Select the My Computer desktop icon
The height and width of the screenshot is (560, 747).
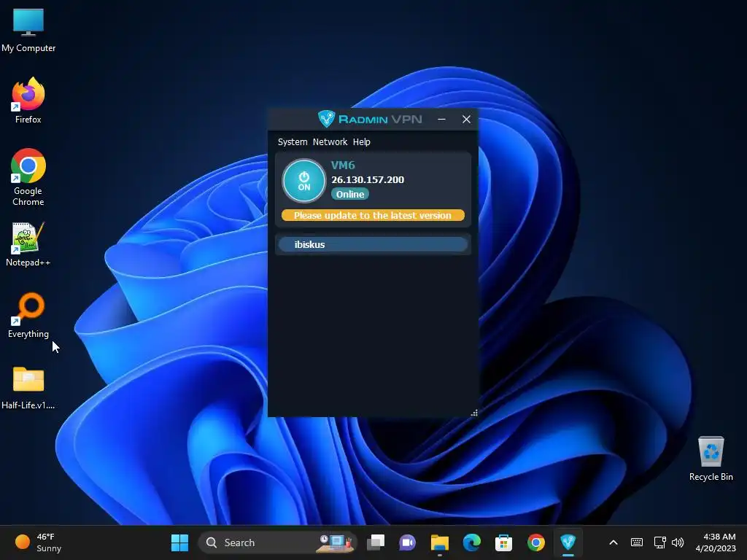tap(28, 31)
